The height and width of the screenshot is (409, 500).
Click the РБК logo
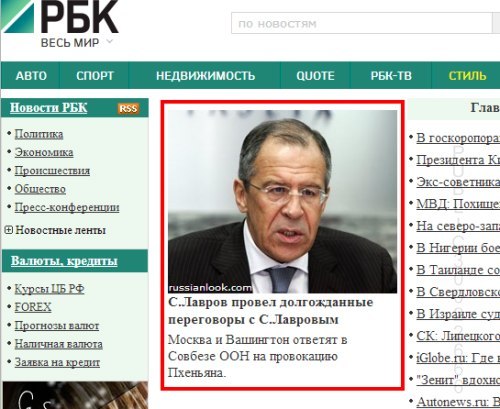coord(60,17)
